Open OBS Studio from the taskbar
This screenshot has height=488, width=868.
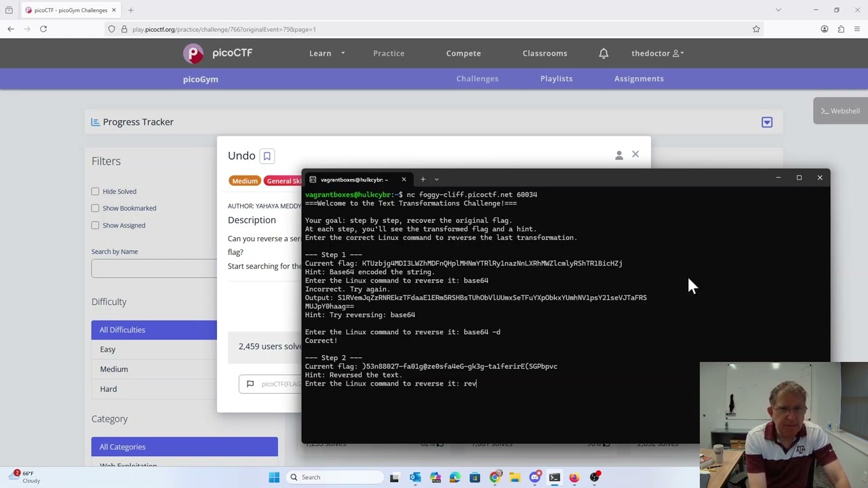tap(595, 477)
